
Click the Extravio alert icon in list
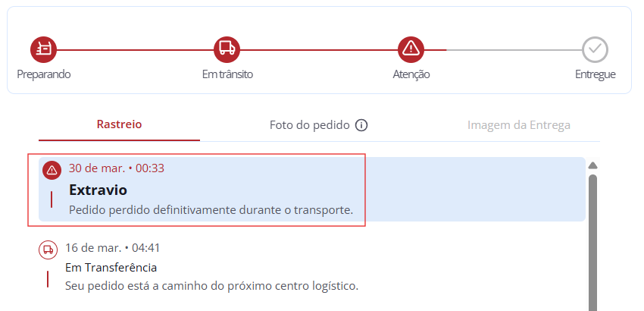click(52, 170)
